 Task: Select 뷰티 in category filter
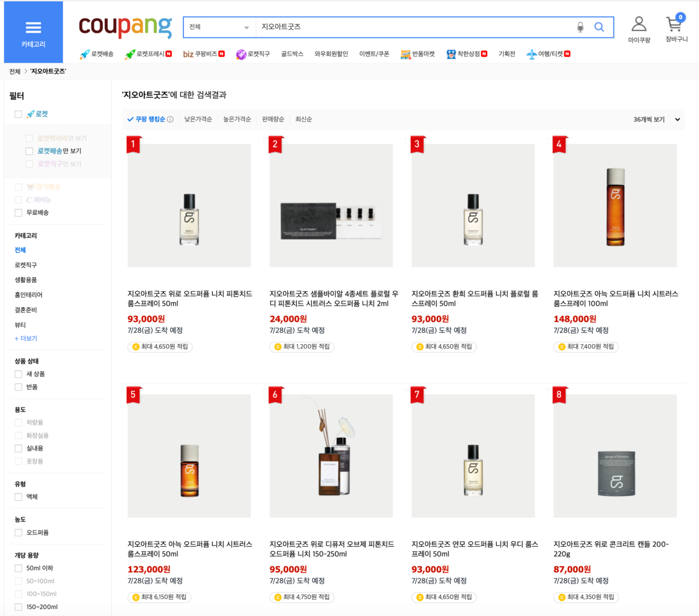[x=20, y=325]
